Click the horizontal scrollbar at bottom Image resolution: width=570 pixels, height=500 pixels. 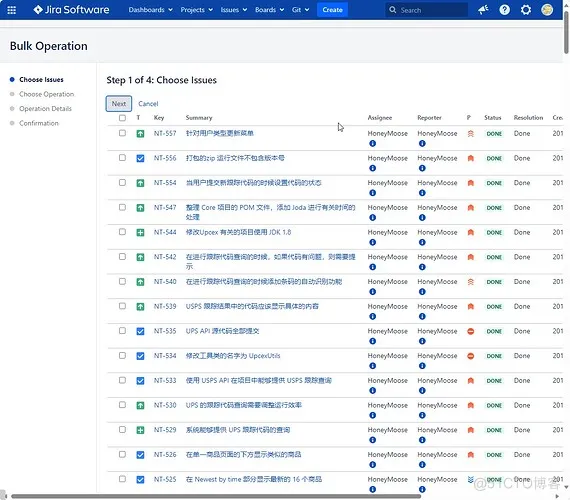tap(216, 496)
